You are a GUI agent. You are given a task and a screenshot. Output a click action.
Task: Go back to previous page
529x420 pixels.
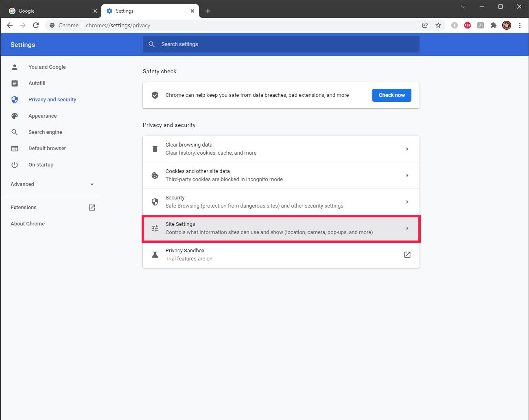click(10, 25)
